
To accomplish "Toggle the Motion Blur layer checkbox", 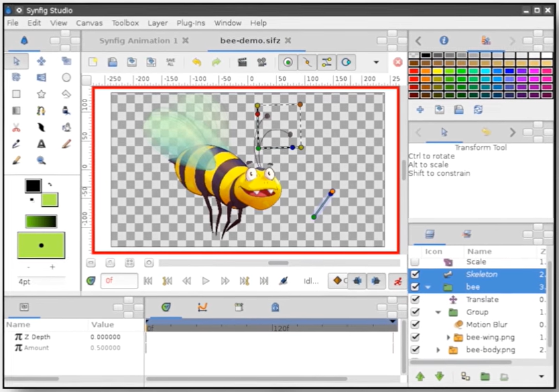I will click(415, 324).
